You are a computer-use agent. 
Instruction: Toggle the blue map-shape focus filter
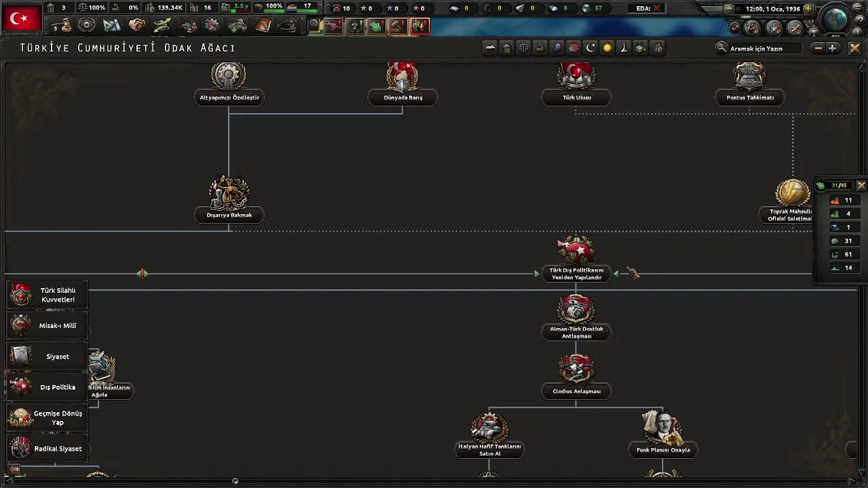[x=557, y=47]
